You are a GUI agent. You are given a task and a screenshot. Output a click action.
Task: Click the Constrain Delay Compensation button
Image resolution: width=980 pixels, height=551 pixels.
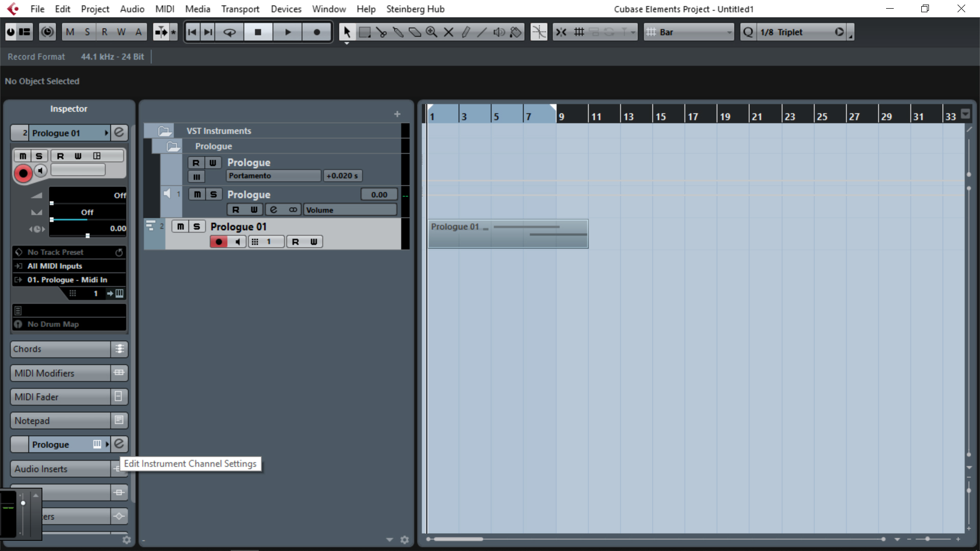[x=47, y=32]
